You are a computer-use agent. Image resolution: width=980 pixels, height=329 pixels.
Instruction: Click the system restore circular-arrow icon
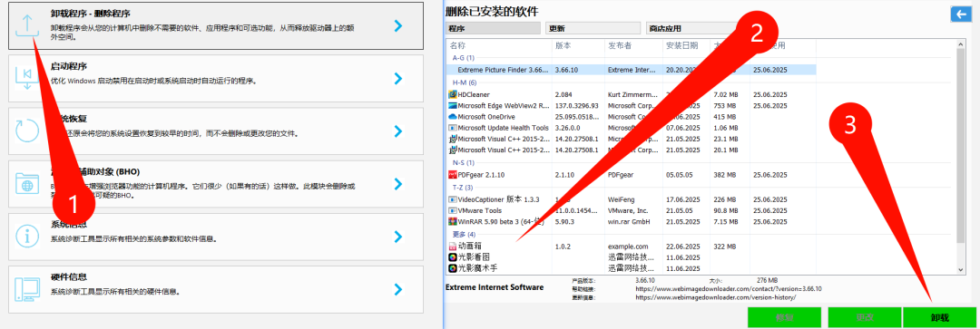26,131
